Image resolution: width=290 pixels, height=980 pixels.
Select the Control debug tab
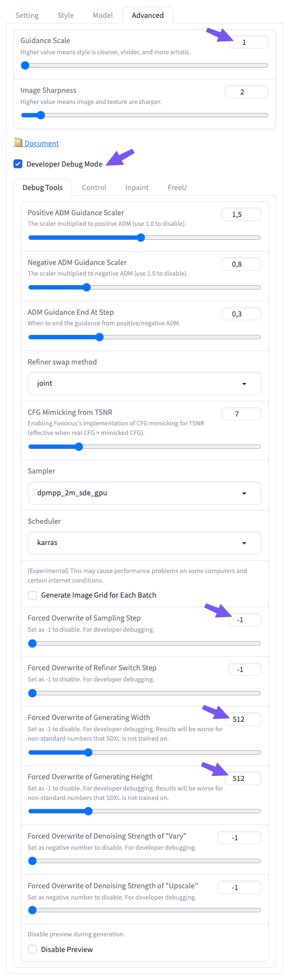tap(94, 187)
